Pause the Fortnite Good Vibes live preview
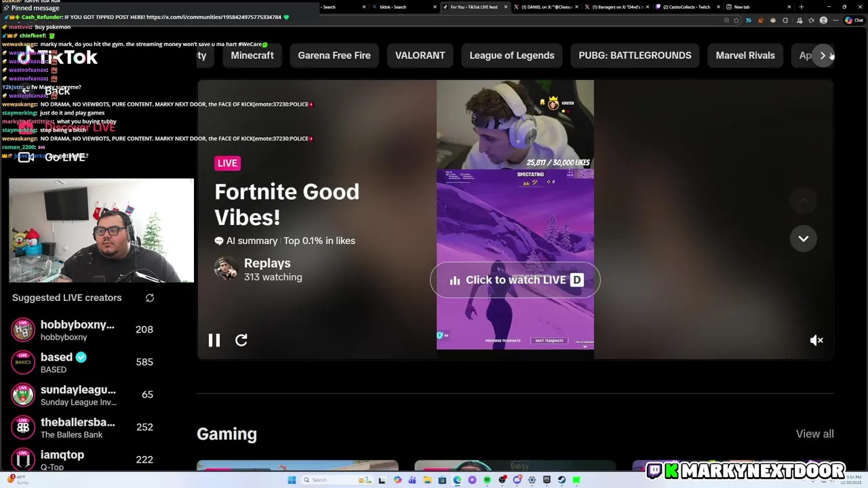This screenshot has height=488, width=868. 214,340
